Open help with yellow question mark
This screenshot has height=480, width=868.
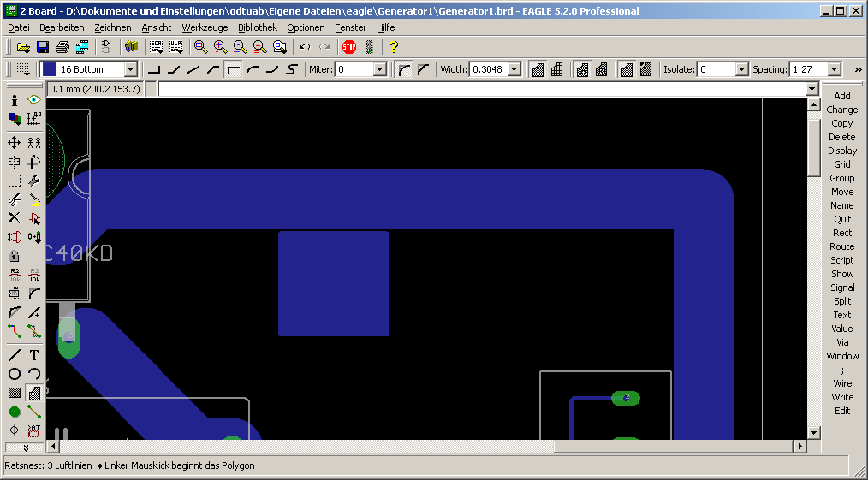coord(393,47)
